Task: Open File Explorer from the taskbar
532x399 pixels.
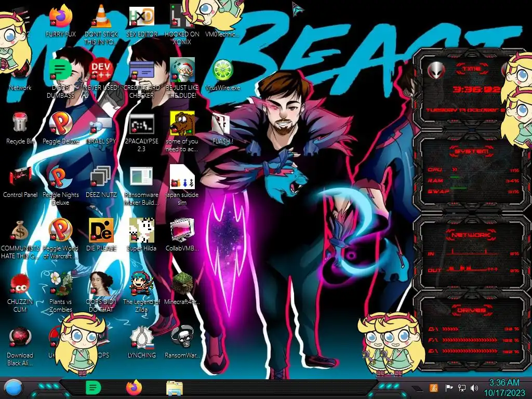Action: (175, 388)
